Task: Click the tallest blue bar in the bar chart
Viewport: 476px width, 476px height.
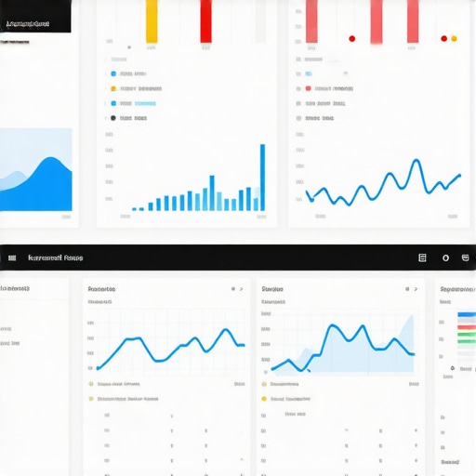Action: click(262, 178)
